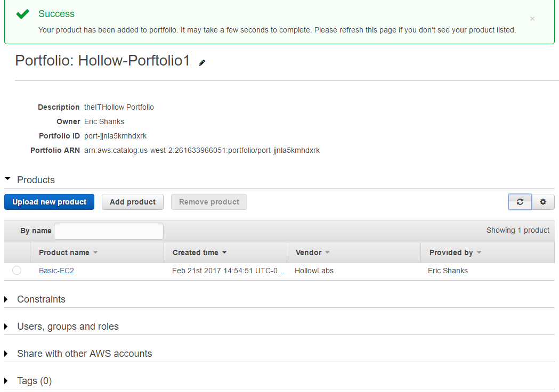Click Upload new product button
The image size is (559, 392).
pyautogui.click(x=49, y=202)
